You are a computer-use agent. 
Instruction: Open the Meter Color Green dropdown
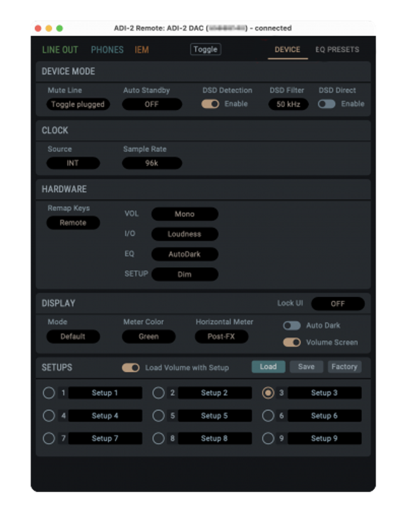pos(148,336)
